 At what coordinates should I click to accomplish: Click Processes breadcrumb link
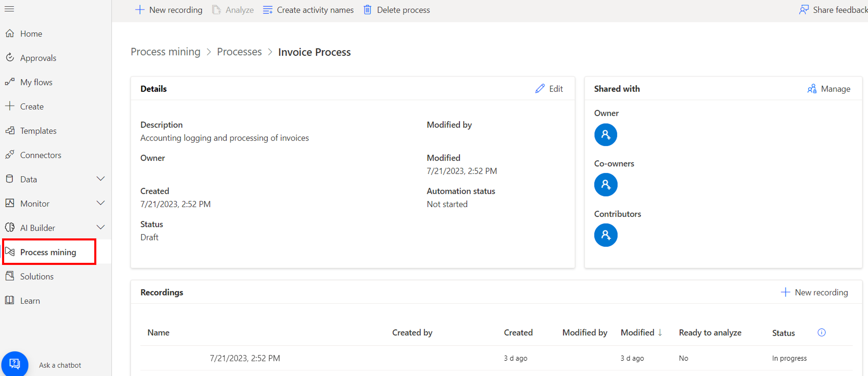[x=239, y=52]
